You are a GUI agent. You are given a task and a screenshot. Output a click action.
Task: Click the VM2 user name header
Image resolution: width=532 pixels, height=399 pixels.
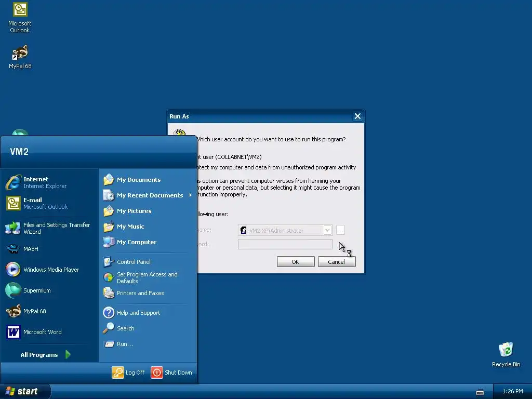coord(19,151)
